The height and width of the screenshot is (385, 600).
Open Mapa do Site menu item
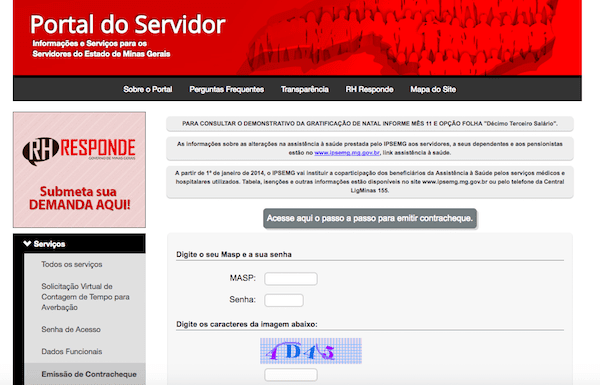point(433,89)
